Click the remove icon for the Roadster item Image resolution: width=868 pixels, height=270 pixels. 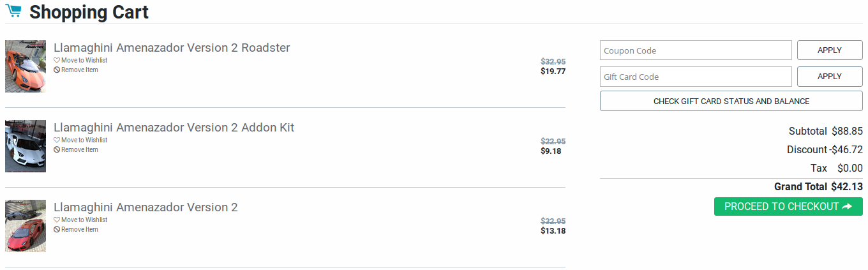[x=57, y=70]
